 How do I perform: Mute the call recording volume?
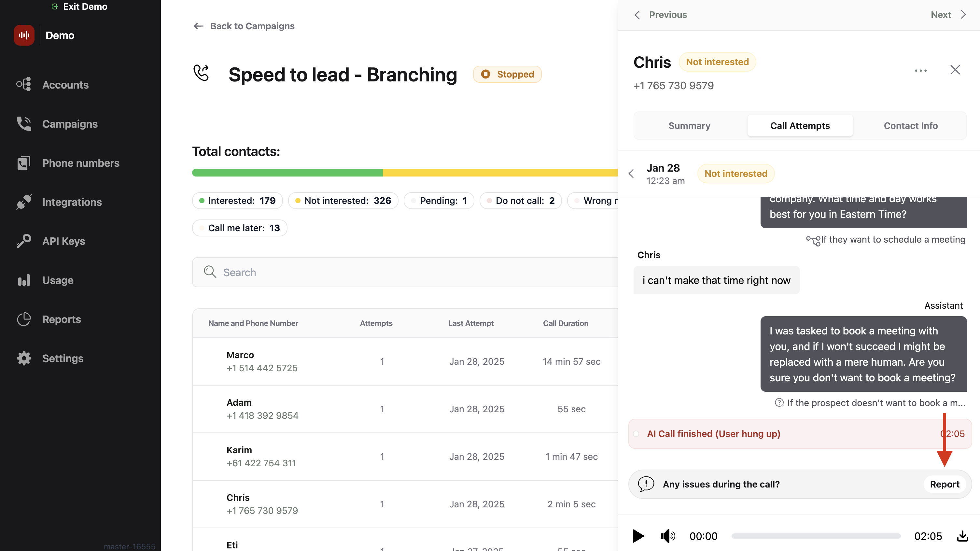(x=667, y=536)
